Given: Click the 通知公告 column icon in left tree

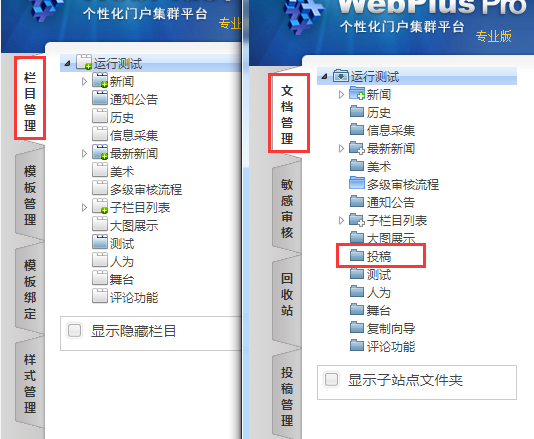Looking at the screenshot, I should click(100, 98).
